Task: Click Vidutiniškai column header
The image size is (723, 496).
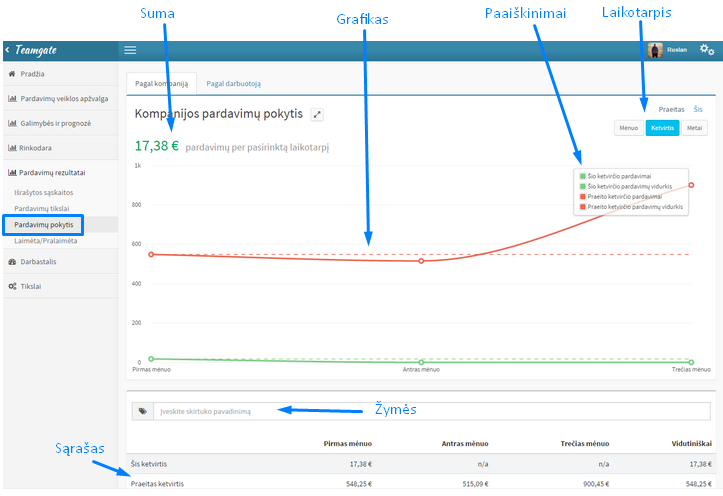Action: [692, 443]
